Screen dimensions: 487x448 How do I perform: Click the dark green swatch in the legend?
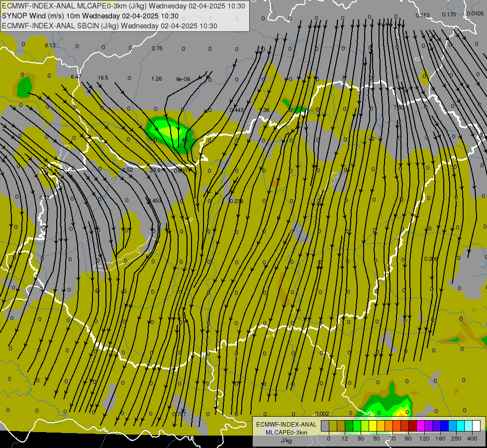pyautogui.click(x=349, y=426)
